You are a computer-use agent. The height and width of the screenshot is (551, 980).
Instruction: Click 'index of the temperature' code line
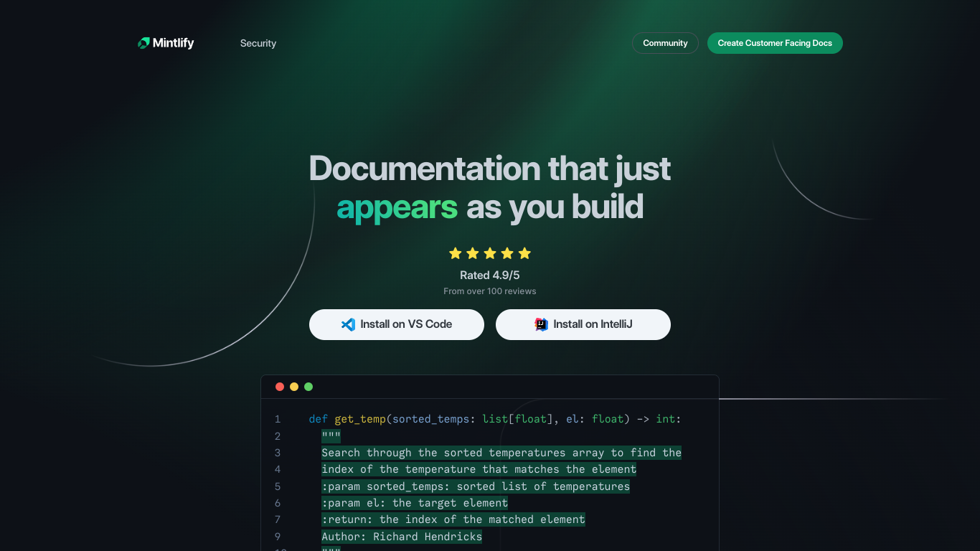click(x=479, y=469)
